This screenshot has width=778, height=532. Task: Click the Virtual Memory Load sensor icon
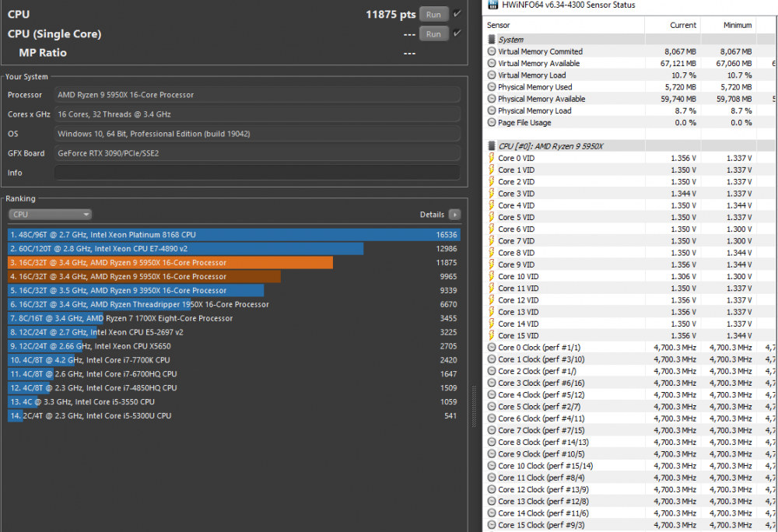coord(492,75)
